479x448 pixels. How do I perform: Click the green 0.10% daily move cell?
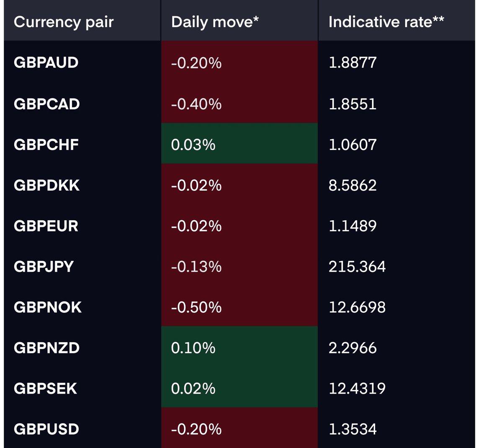coord(239,346)
